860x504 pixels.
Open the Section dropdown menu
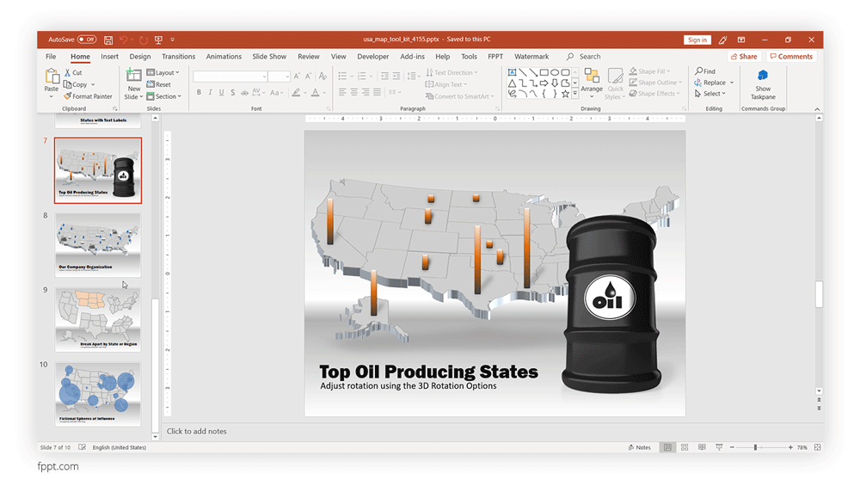click(163, 96)
